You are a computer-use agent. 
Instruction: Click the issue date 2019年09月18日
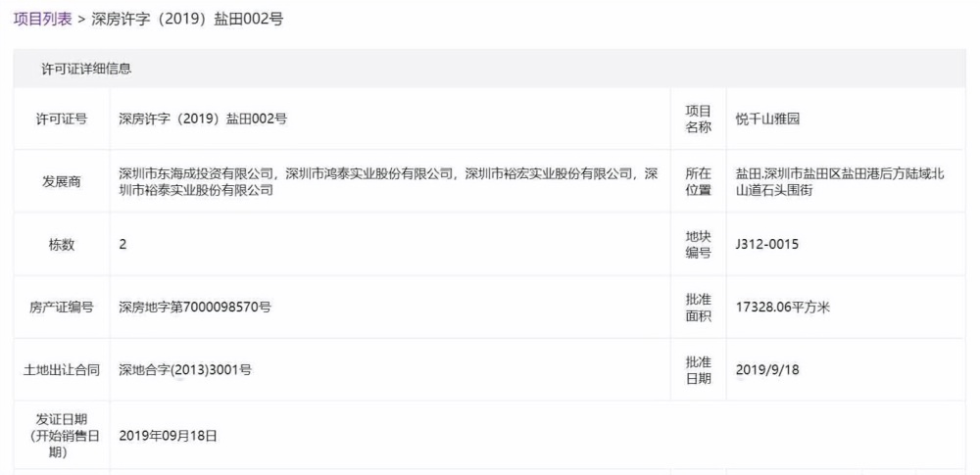tap(168, 435)
